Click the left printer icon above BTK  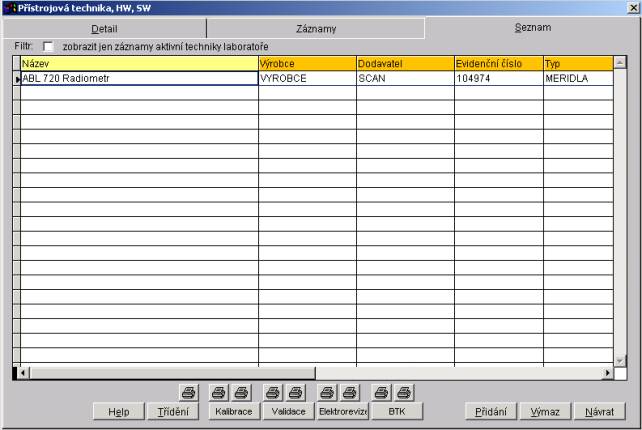point(380,392)
